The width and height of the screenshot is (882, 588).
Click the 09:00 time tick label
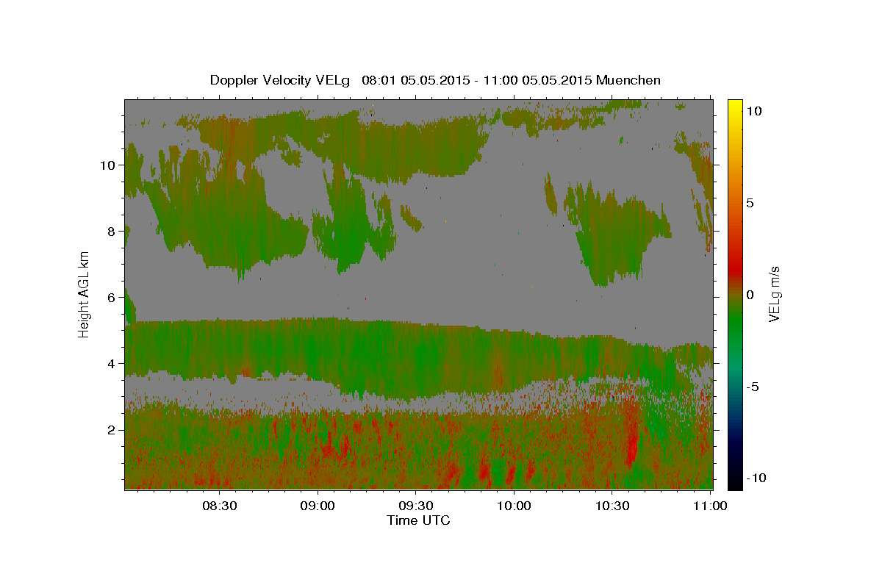tap(318, 506)
